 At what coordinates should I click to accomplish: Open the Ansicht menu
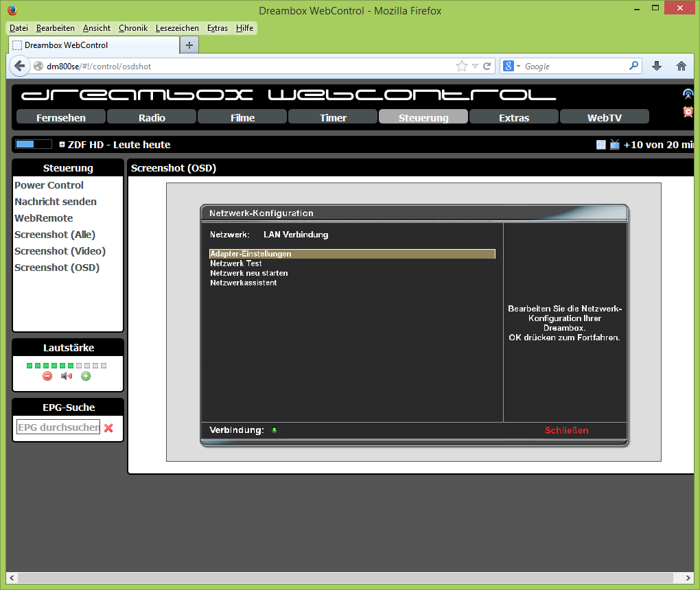97,28
